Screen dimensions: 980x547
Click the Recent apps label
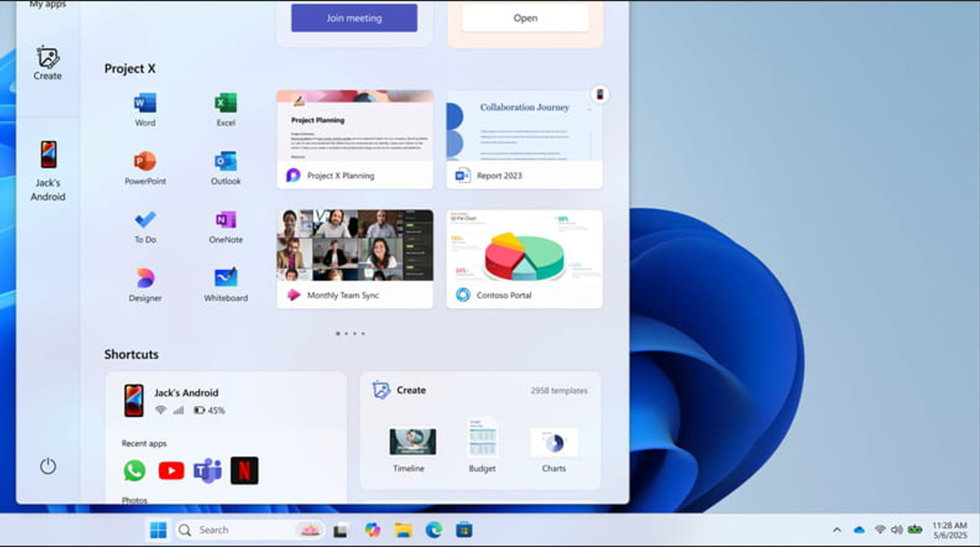click(144, 444)
